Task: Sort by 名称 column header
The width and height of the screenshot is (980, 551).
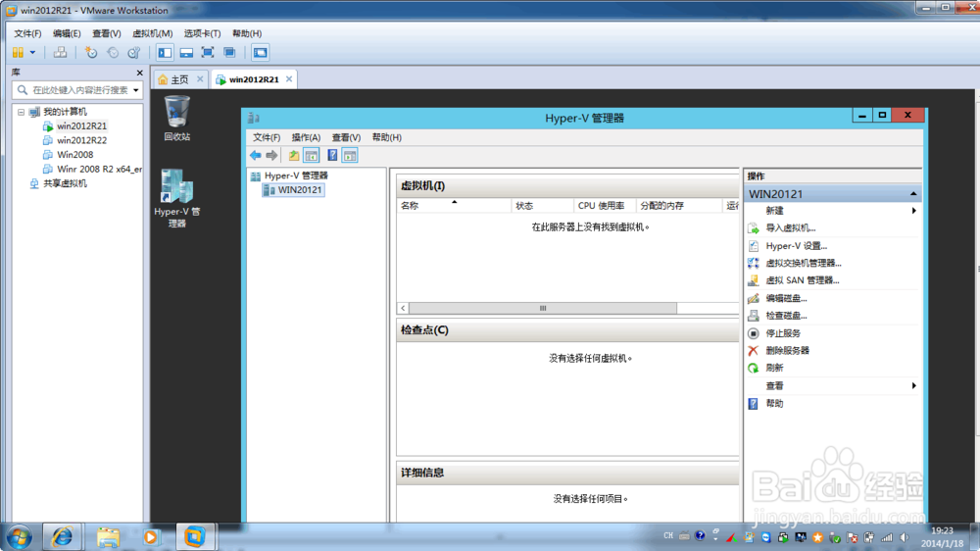Action: (454, 205)
